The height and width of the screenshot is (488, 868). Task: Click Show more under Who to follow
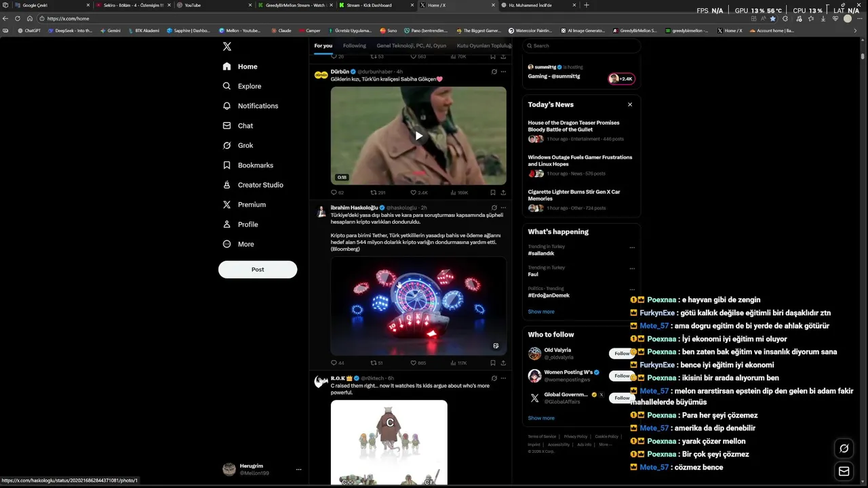point(541,418)
